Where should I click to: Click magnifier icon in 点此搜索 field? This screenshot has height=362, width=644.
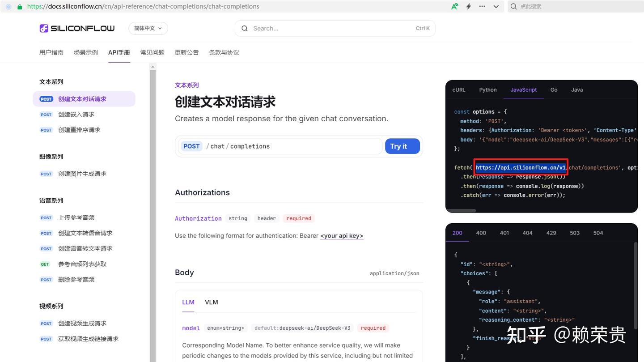pos(513,6)
